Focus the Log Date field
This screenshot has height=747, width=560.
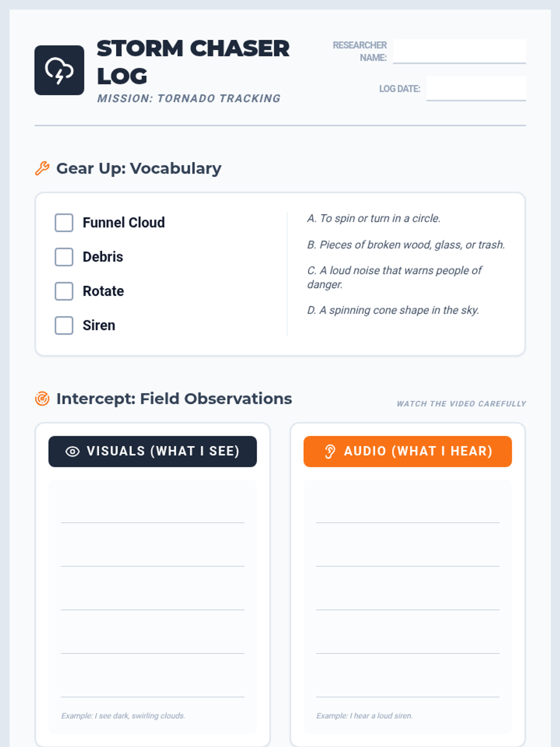click(x=476, y=88)
